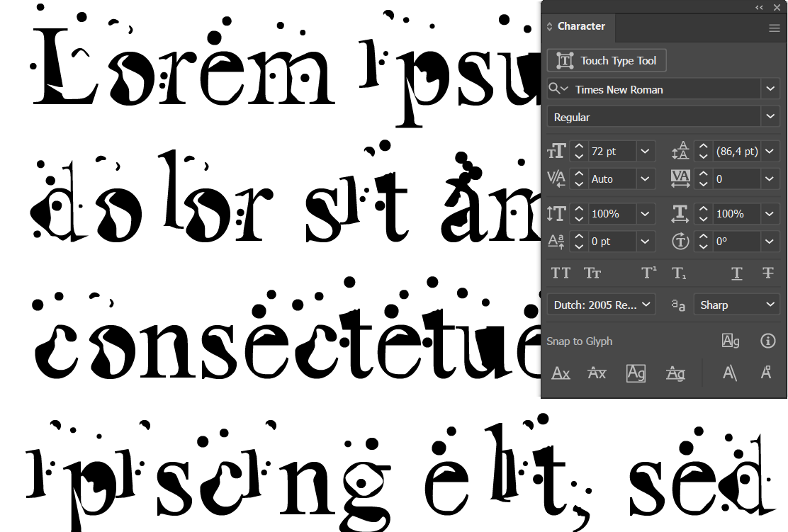Image resolution: width=788 pixels, height=532 pixels.
Task: Toggle Superscript formatting
Action: [648, 273]
